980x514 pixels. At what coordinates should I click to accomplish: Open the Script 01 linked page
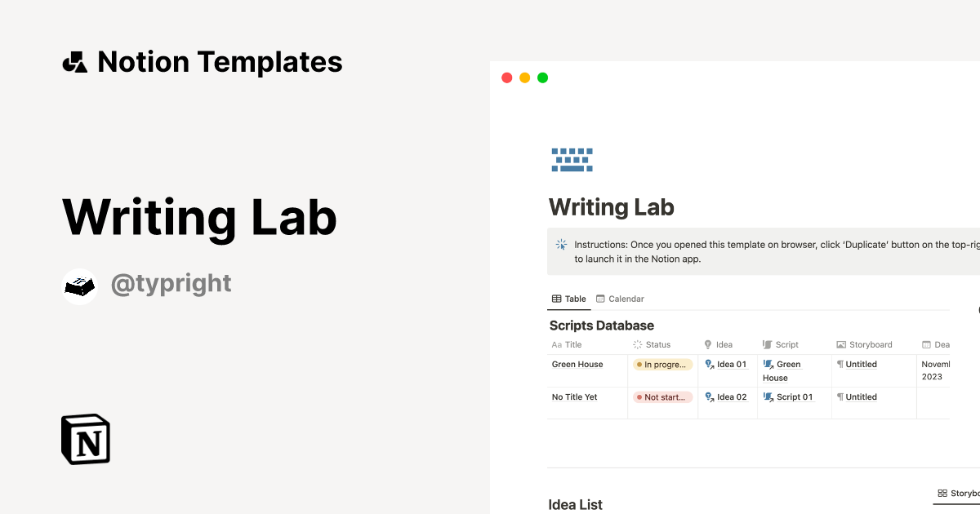(x=793, y=397)
